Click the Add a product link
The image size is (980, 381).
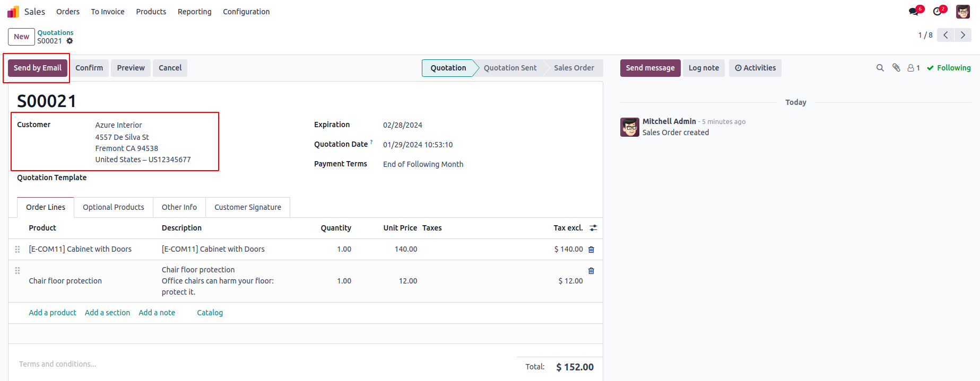53,313
